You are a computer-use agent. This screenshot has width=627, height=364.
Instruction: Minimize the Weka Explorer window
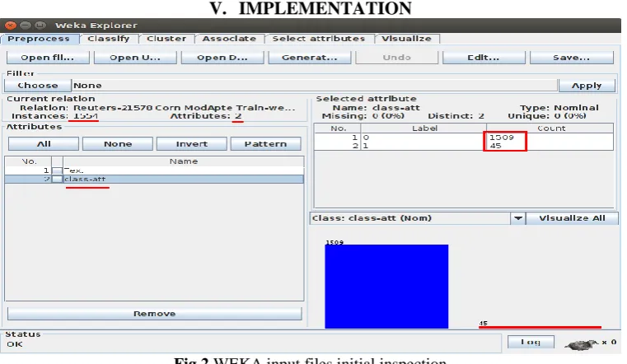point(26,26)
